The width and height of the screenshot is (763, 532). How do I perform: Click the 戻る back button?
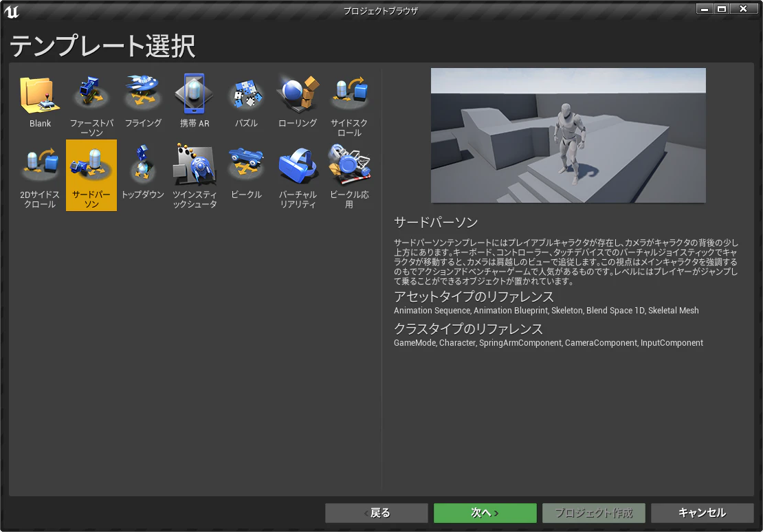click(x=377, y=513)
